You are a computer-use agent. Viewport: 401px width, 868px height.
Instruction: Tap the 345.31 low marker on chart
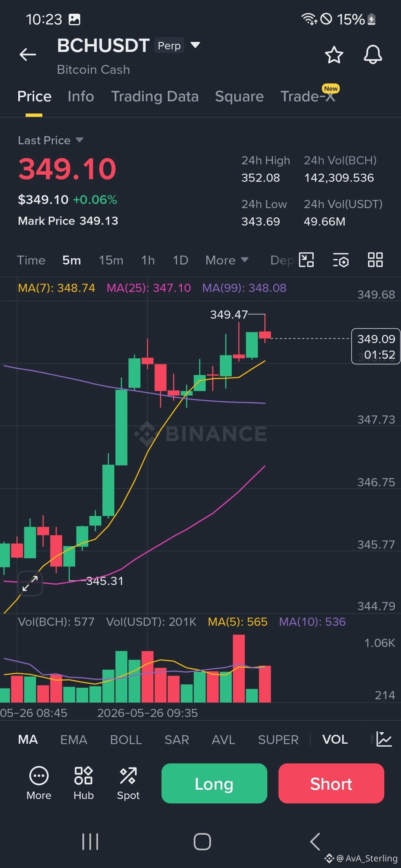[x=105, y=581]
